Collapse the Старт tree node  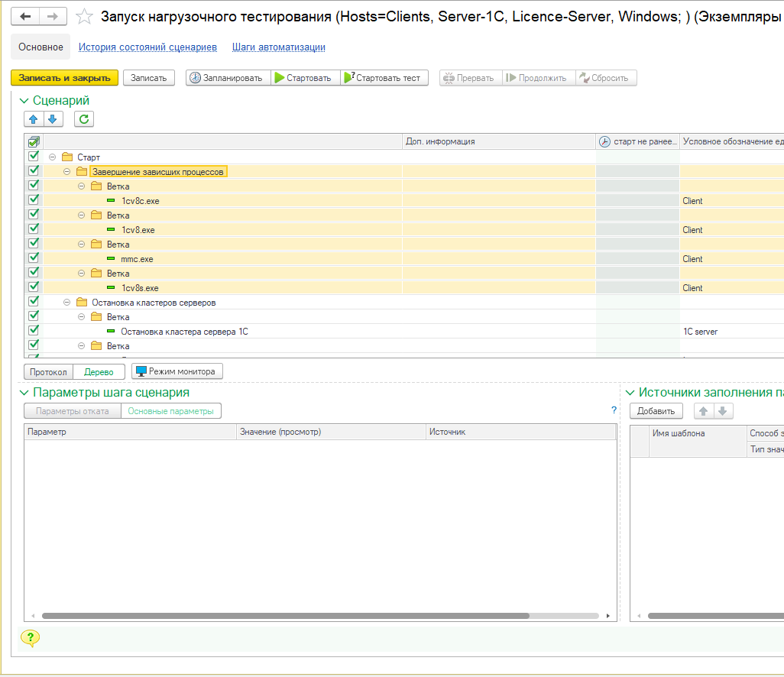pyautogui.click(x=53, y=157)
